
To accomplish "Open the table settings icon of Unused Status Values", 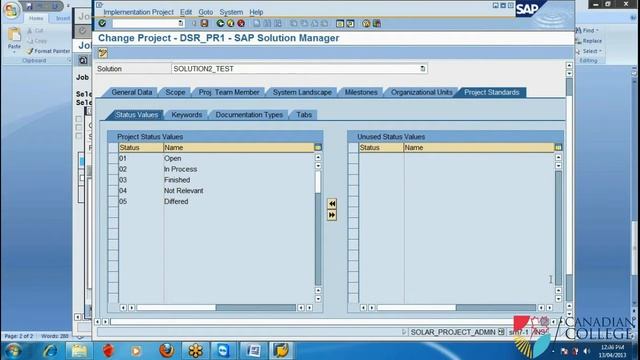I will [x=558, y=147].
